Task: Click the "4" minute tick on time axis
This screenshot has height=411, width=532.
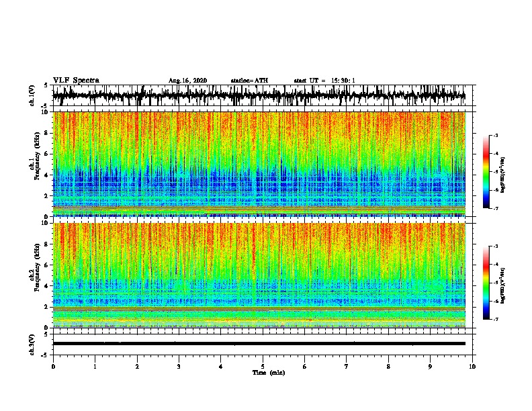Action: [x=221, y=367]
